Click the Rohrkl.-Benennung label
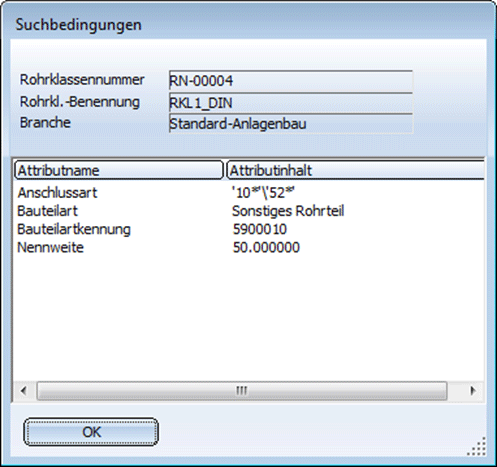The width and height of the screenshot is (497, 467). (x=80, y=102)
